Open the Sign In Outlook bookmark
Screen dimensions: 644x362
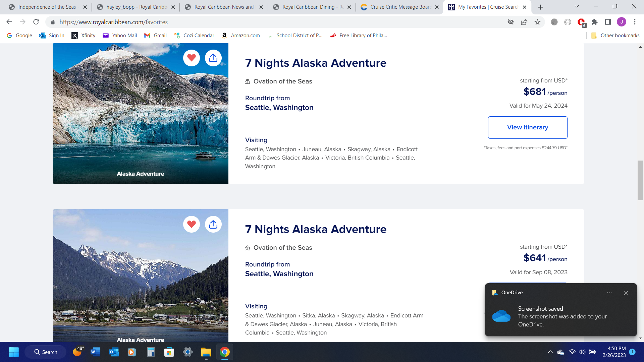52,36
